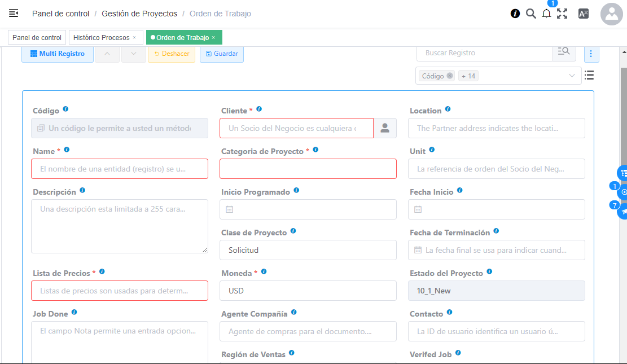
Task: Remove the Código tag from column filter
Action: pyautogui.click(x=450, y=76)
